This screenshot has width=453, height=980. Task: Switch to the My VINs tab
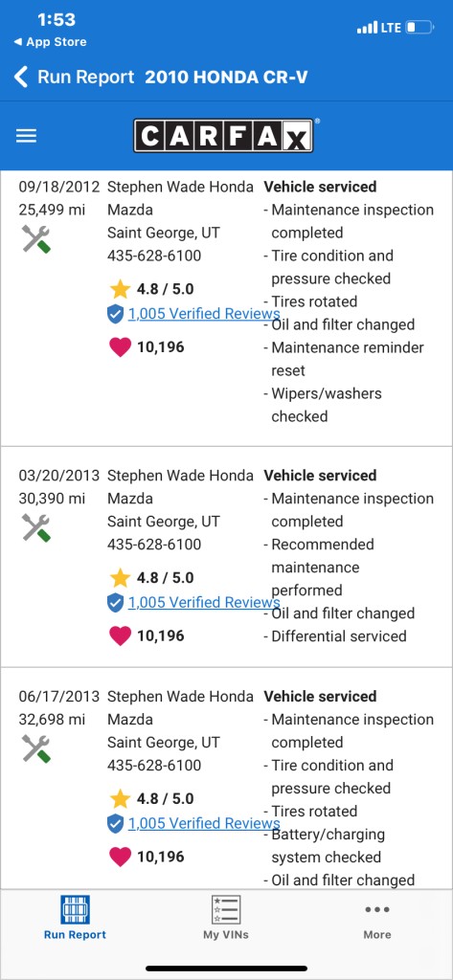(226, 918)
